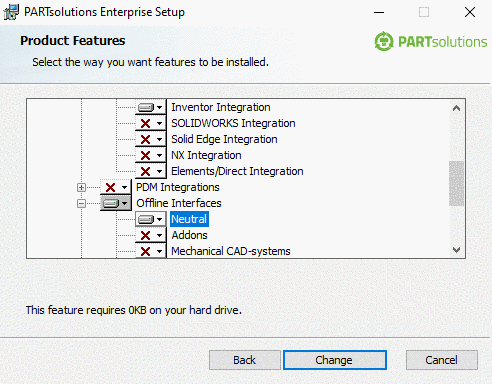Open Neutral feature state dropdown
Image resolution: width=492 pixels, height=384 pixels.
tap(150, 219)
